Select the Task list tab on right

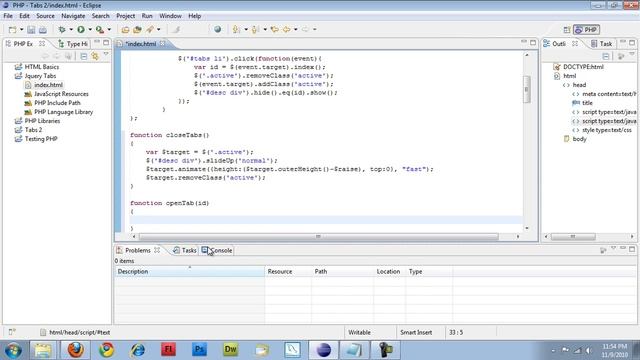[602, 44]
